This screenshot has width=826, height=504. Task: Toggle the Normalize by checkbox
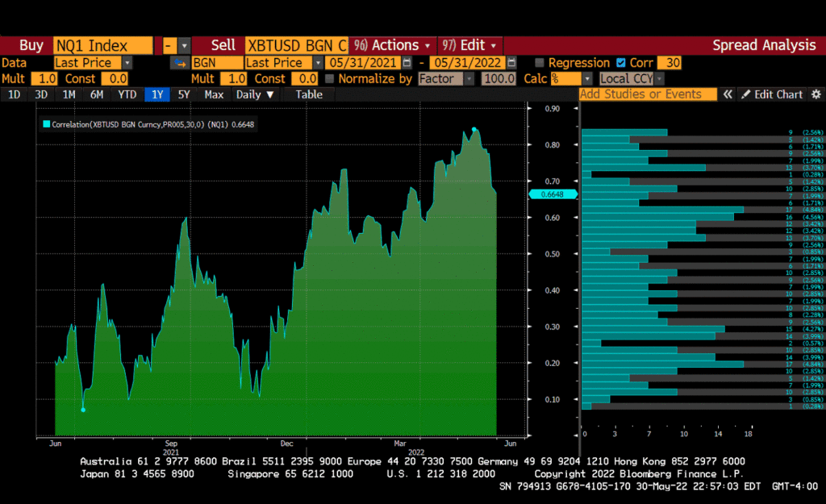point(329,79)
